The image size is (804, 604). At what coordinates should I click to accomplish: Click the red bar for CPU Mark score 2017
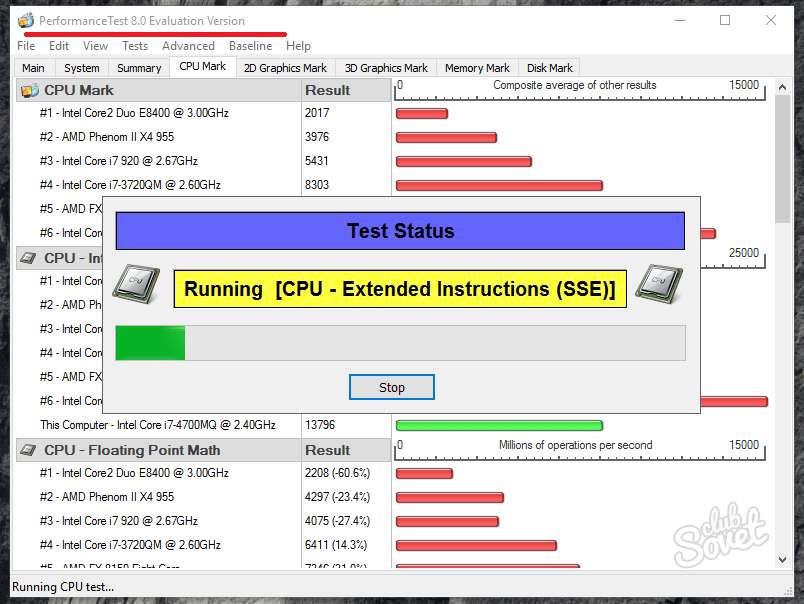coord(422,113)
